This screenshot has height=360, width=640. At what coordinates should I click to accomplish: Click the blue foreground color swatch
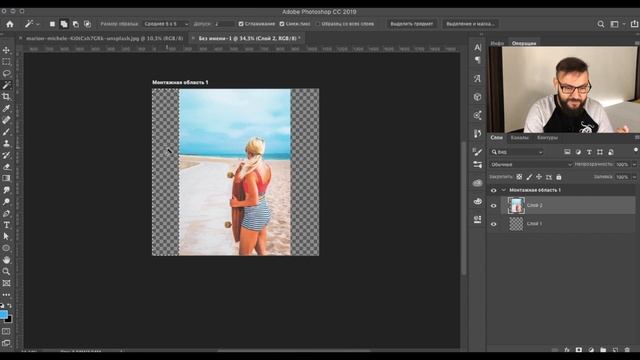pos(3,314)
